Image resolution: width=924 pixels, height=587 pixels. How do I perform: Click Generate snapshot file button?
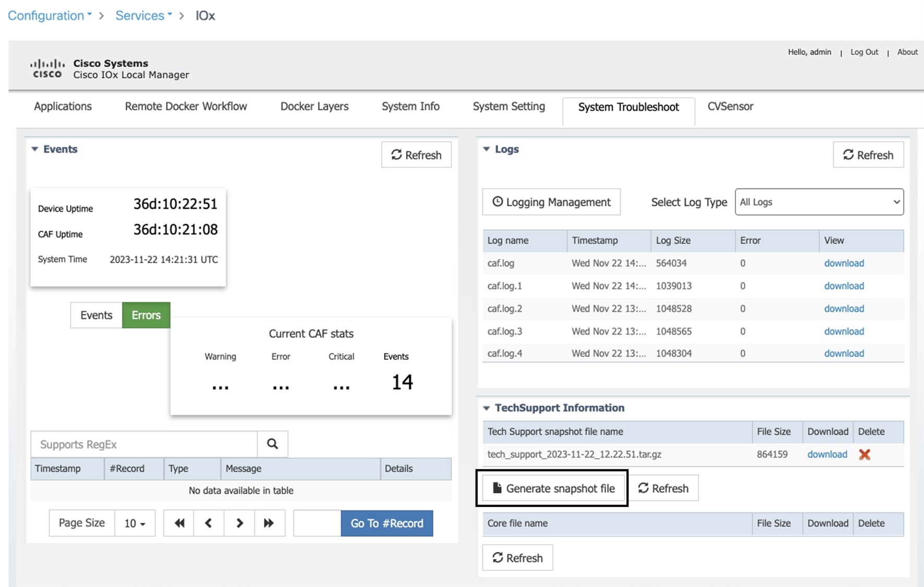(553, 488)
